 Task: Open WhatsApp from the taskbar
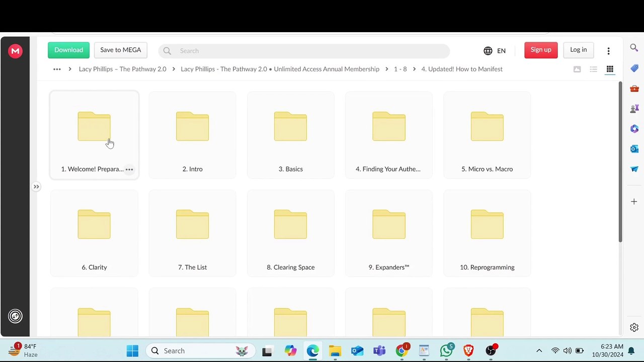(x=446, y=350)
